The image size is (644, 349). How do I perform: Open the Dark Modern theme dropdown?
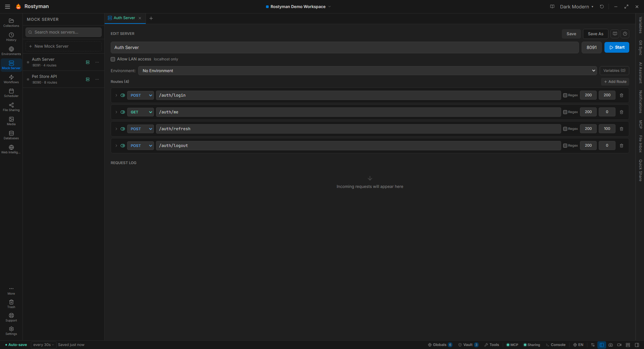point(577,7)
